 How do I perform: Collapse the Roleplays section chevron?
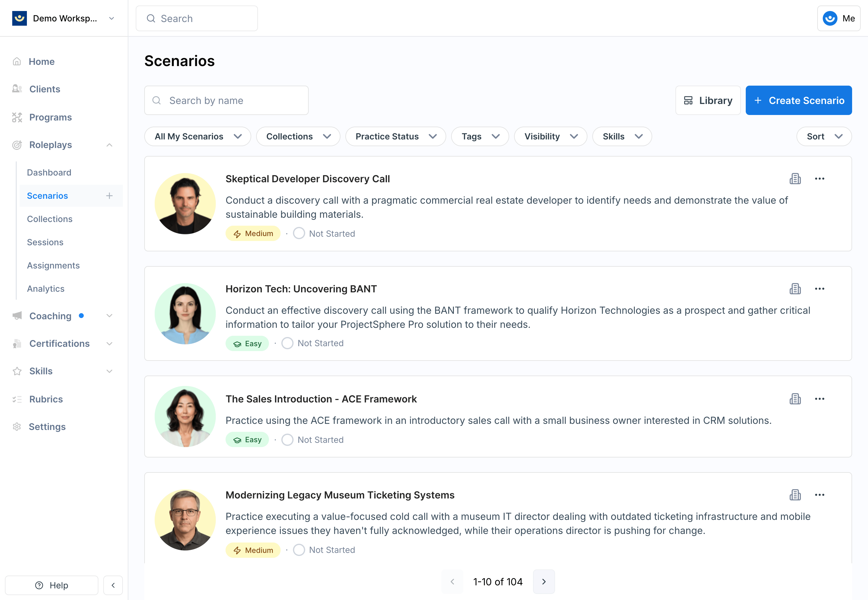[x=109, y=145]
